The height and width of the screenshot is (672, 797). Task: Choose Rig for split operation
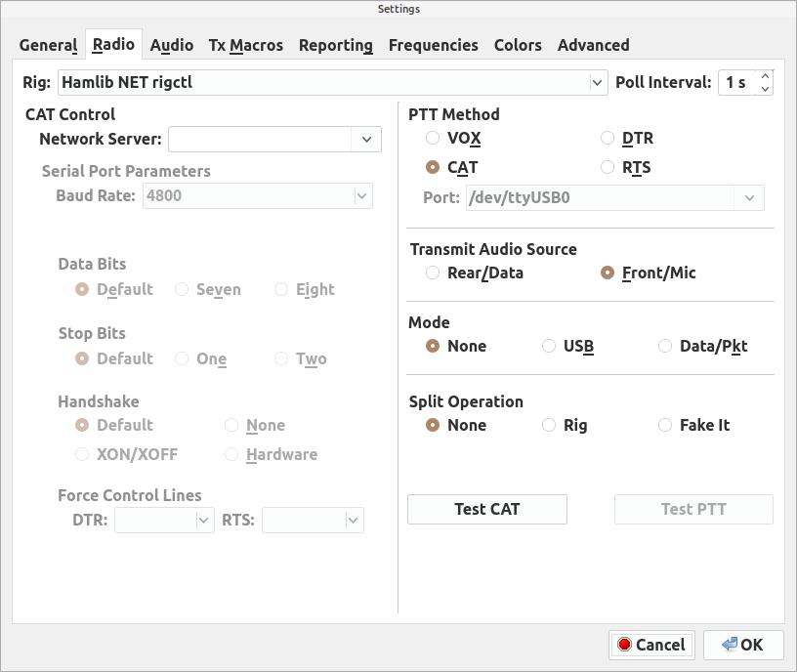(549, 425)
